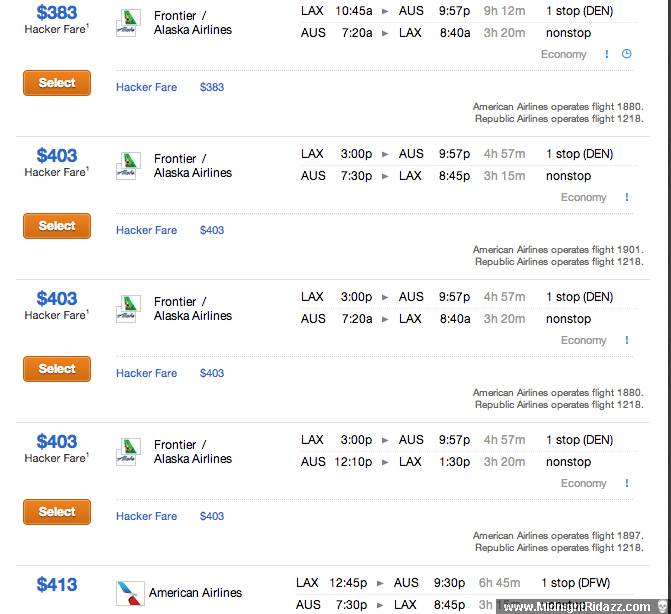671x614 pixels.
Task: Click the exclamation icon for the 12:10p return fare
Action: tap(627, 483)
